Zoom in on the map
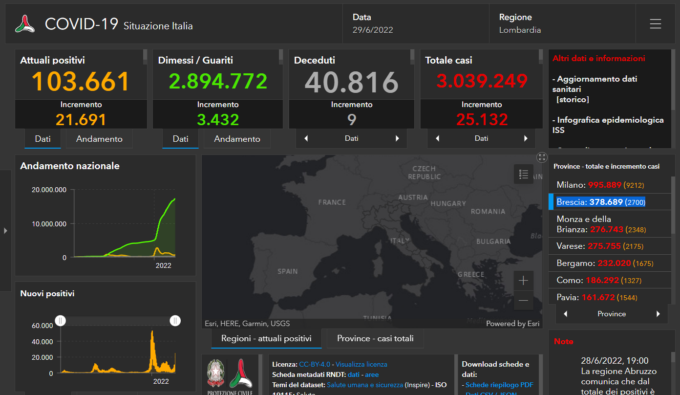 (523, 281)
